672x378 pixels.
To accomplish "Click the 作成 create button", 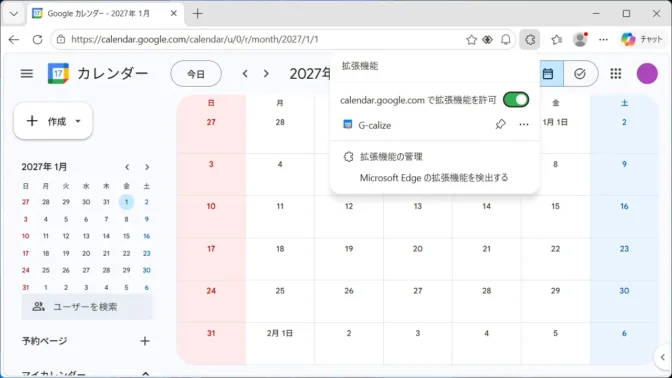I will click(53, 121).
